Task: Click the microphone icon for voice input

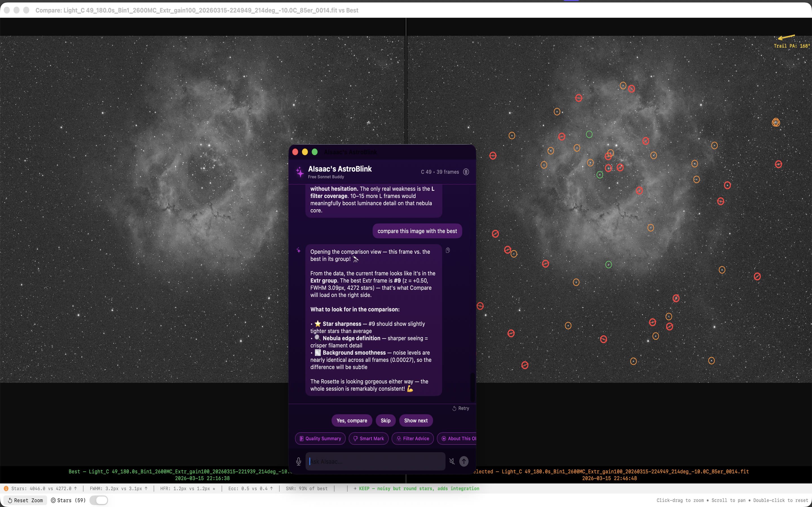Action: click(298, 461)
